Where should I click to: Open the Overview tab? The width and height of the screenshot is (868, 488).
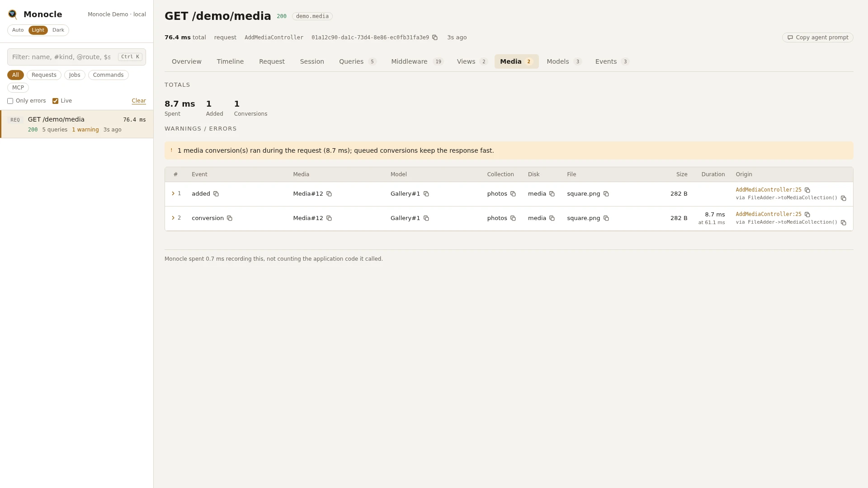[x=187, y=61]
